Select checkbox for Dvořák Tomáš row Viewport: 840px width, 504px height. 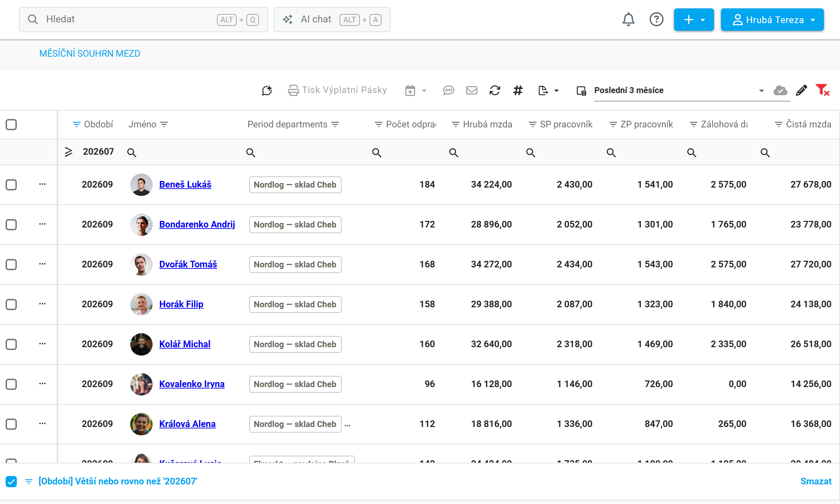click(x=11, y=264)
